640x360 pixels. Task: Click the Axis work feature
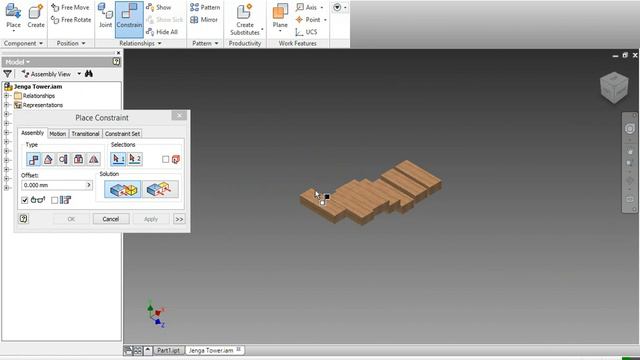click(x=307, y=7)
